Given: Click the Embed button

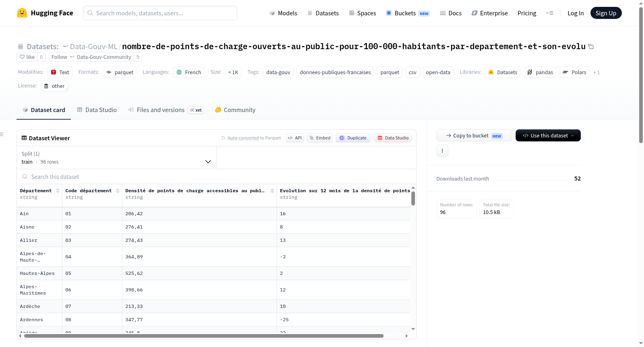Looking at the screenshot, I should (320, 138).
